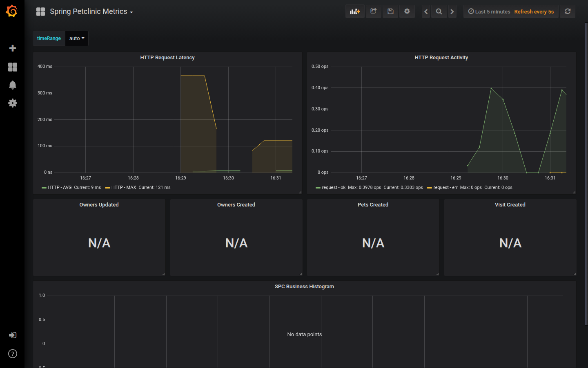This screenshot has height=368, width=588.
Task: Open SPC Business Histogram panel title menu
Action: point(304,287)
